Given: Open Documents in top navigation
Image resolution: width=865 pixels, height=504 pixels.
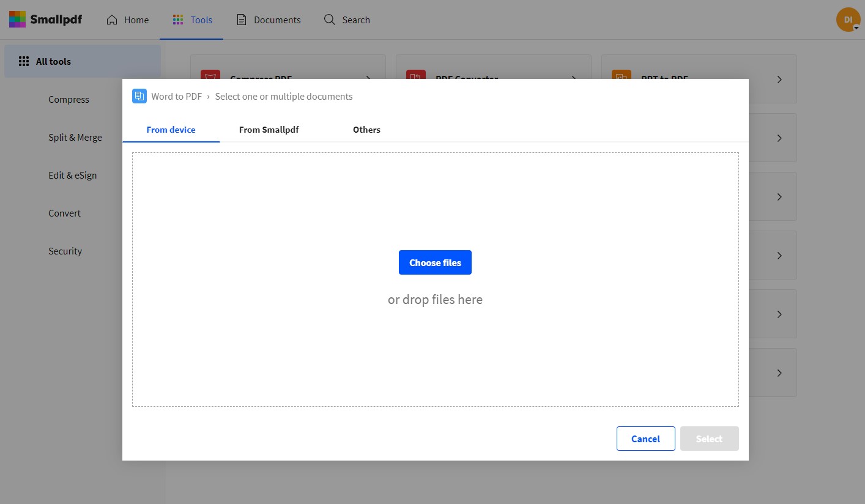Looking at the screenshot, I should 269,20.
